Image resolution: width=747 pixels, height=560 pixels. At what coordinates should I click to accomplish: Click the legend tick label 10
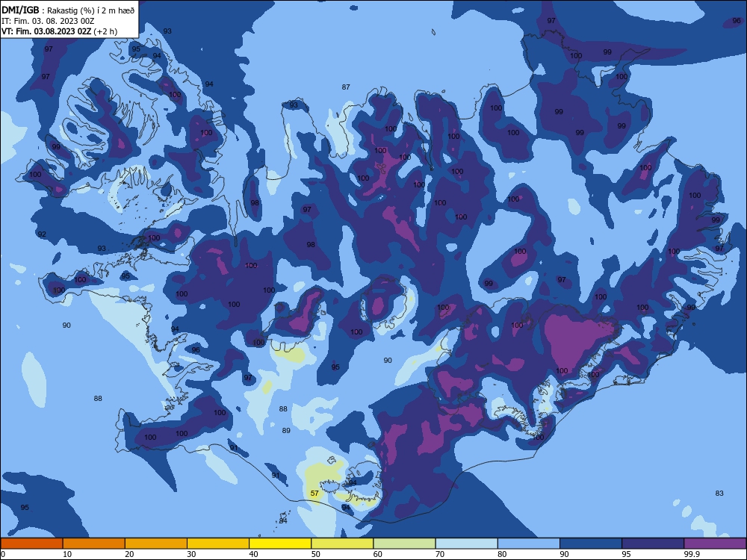pos(67,554)
